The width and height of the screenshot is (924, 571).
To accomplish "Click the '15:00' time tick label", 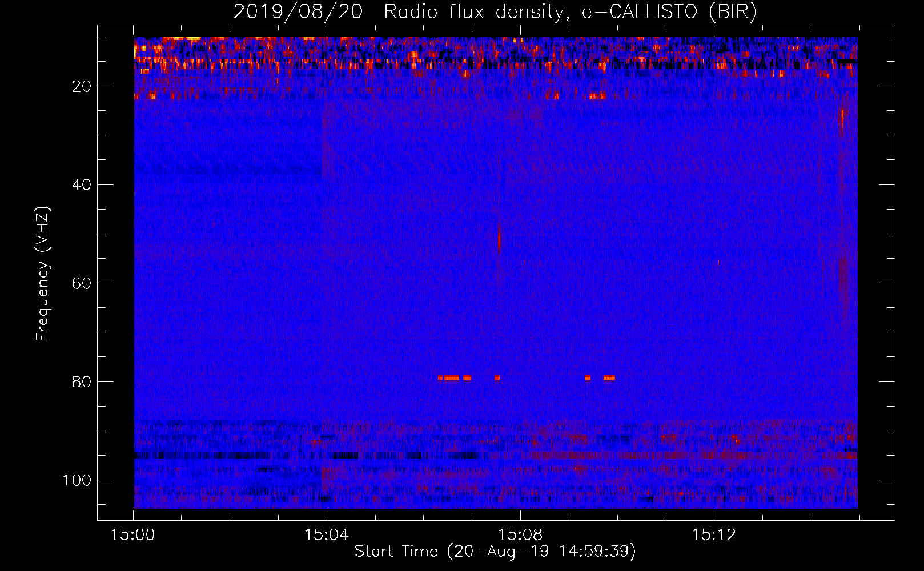I will pos(132,535).
